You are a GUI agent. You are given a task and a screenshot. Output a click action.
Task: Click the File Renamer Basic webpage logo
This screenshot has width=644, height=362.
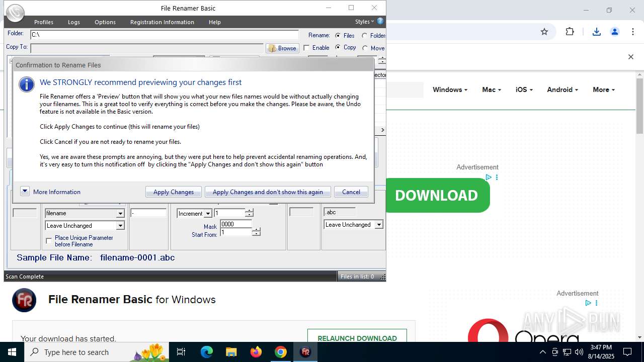point(24,300)
